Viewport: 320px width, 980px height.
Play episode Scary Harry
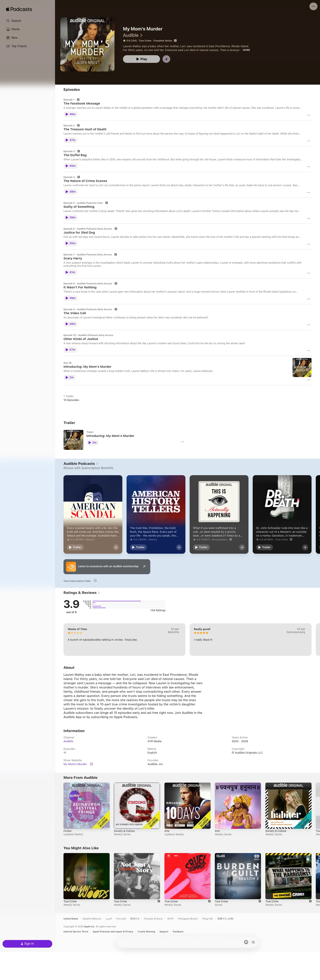pyautogui.click(x=70, y=272)
